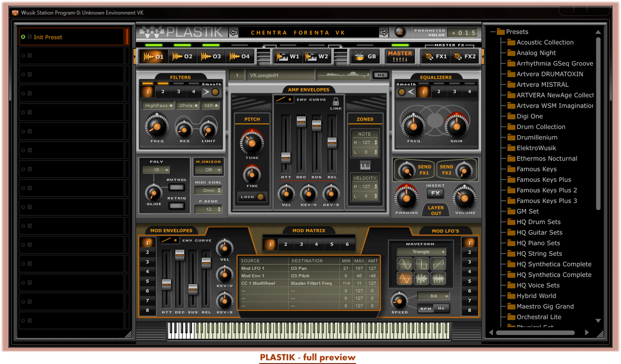Viewport: 621px width, 364px height.
Task: Select Mod Matrix page 4
Action: 316,244
